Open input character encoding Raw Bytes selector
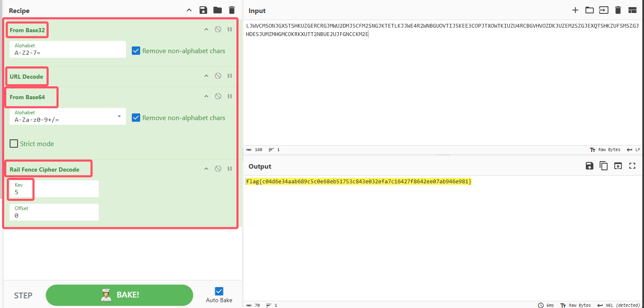644x308 pixels. click(x=605, y=149)
